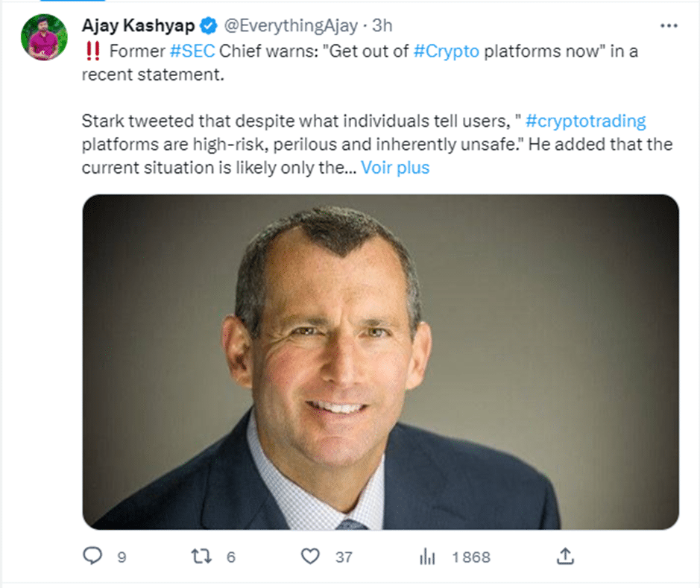
Task: Expand tweet text with Voir plus
Action: tap(395, 168)
